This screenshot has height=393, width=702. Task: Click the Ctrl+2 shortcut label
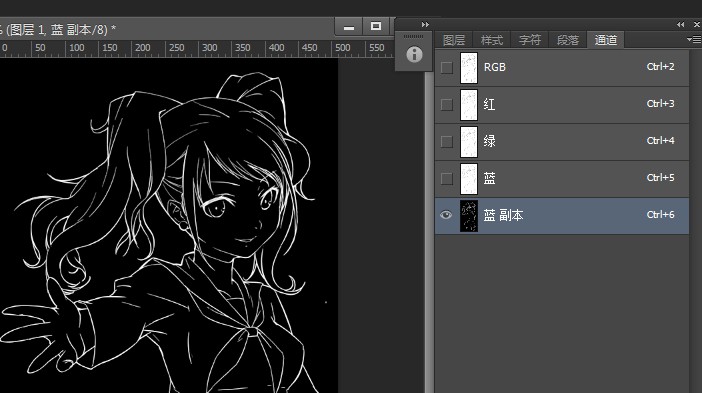660,67
